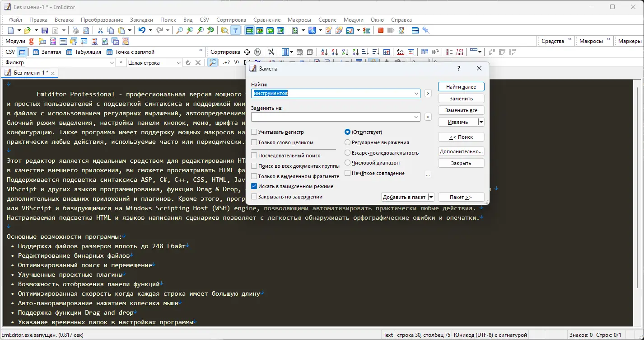Open the 'Извлечь' button dropdown arrow
This screenshot has width=644, height=340.
481,122
